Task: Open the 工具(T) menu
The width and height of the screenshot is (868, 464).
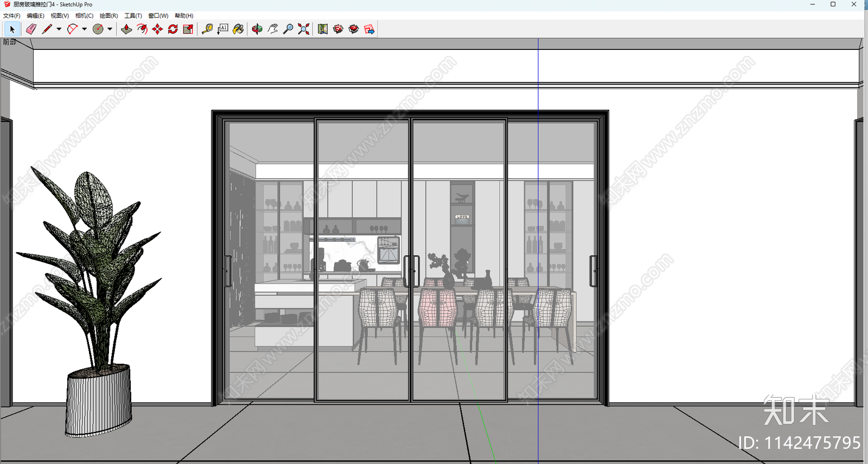Action: tap(133, 16)
